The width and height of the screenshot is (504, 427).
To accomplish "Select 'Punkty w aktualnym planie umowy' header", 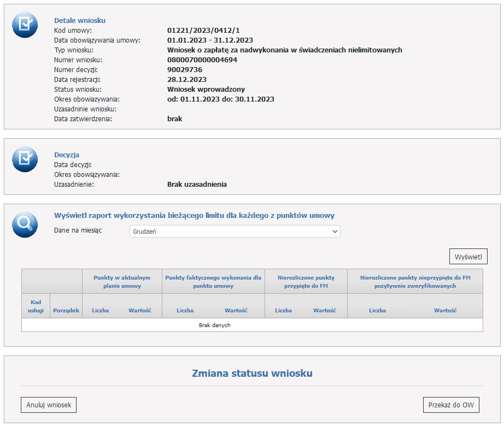I will tap(122, 281).
